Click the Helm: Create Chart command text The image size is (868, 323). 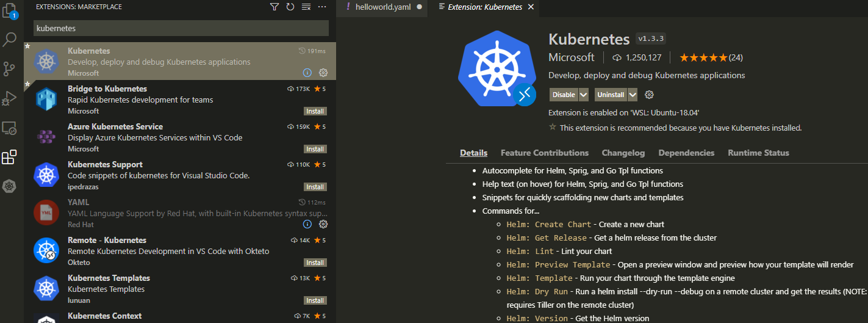pyautogui.click(x=548, y=224)
